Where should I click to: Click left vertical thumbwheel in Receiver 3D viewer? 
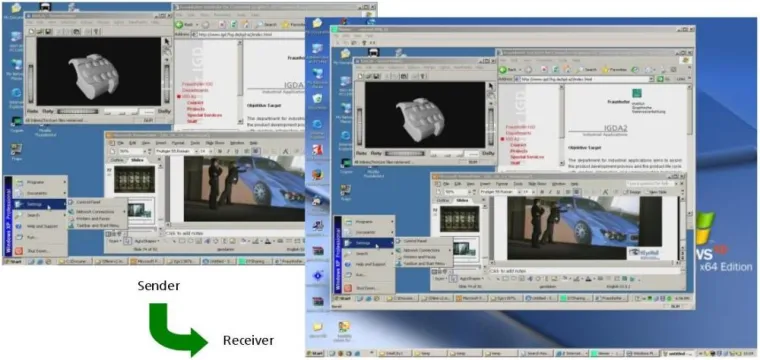tap(359, 126)
